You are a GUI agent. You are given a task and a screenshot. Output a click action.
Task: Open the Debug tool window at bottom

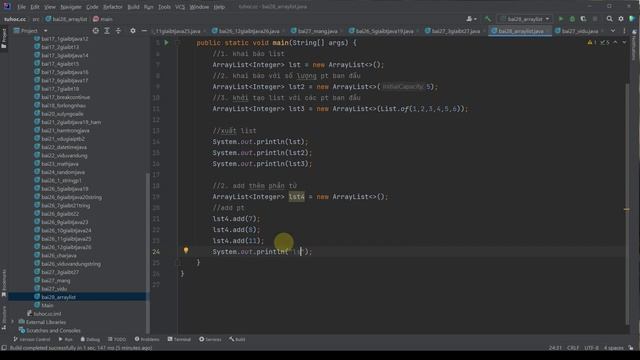tap(90, 339)
